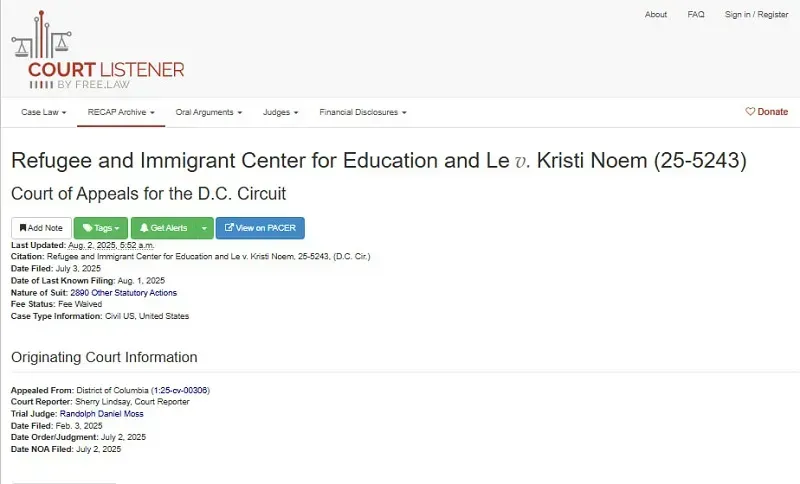This screenshot has width=800, height=484.
Task: Open the Case Law dropdown menu
Action: [44, 112]
